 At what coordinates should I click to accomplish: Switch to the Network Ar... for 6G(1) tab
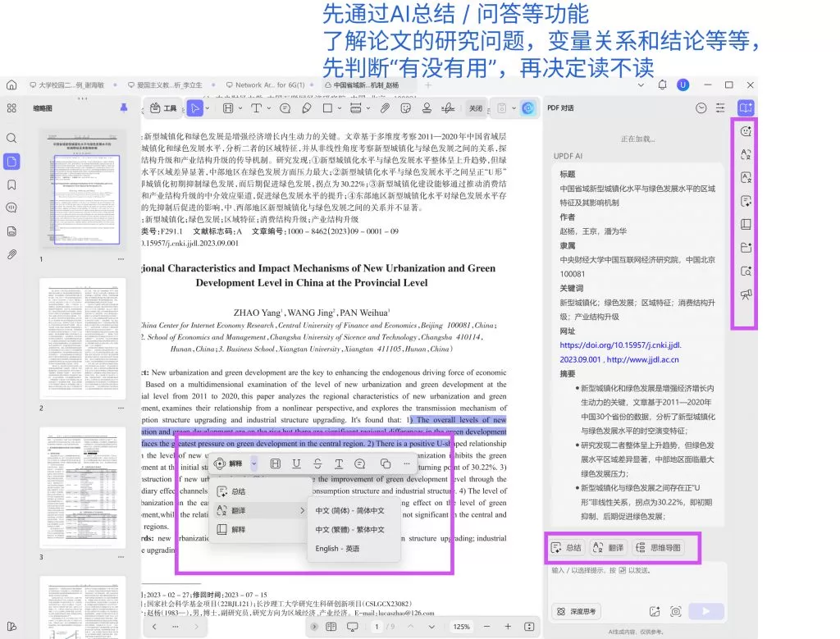tap(271, 84)
